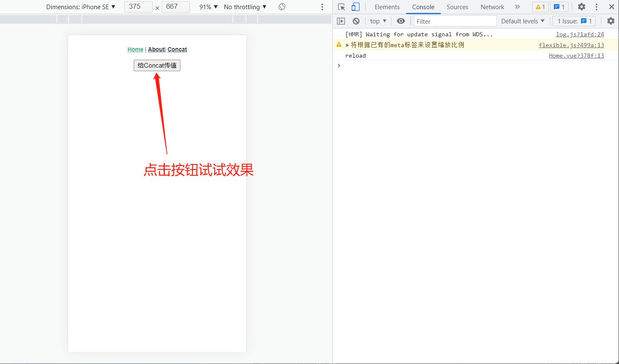Open the DevTools more options three-dot menu
The width and height of the screenshot is (619, 364).
click(597, 7)
